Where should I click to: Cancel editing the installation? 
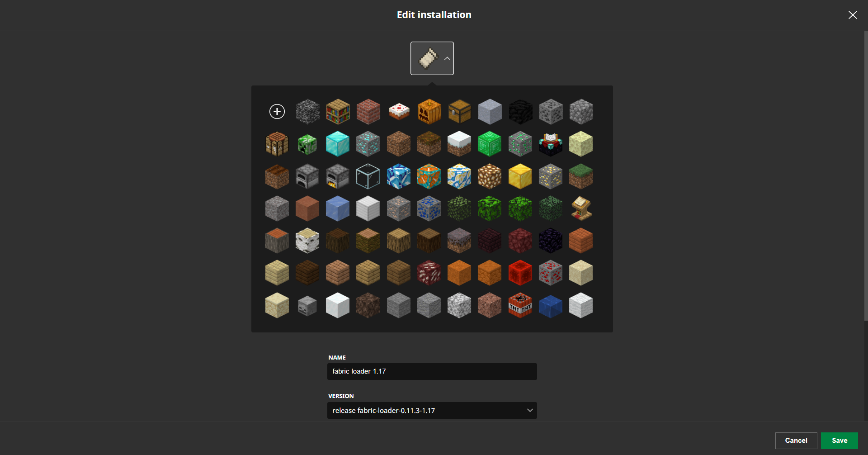(x=796, y=441)
